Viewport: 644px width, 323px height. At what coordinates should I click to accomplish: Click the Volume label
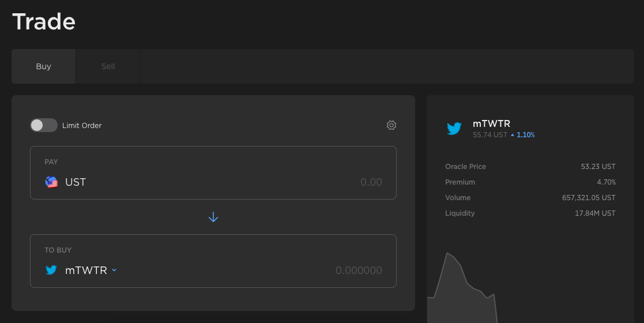tap(458, 198)
